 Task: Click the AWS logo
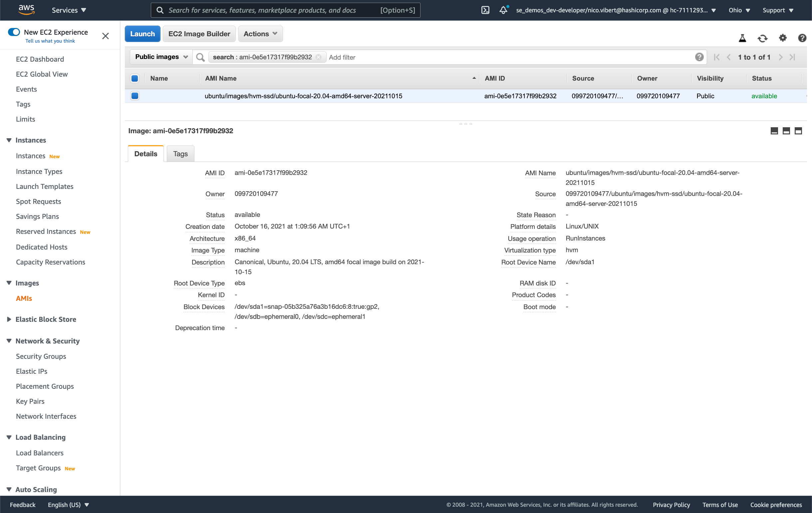(x=26, y=10)
